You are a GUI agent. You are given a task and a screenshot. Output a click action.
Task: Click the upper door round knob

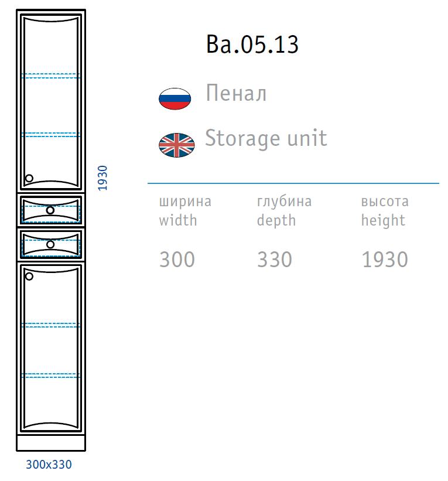(29, 179)
